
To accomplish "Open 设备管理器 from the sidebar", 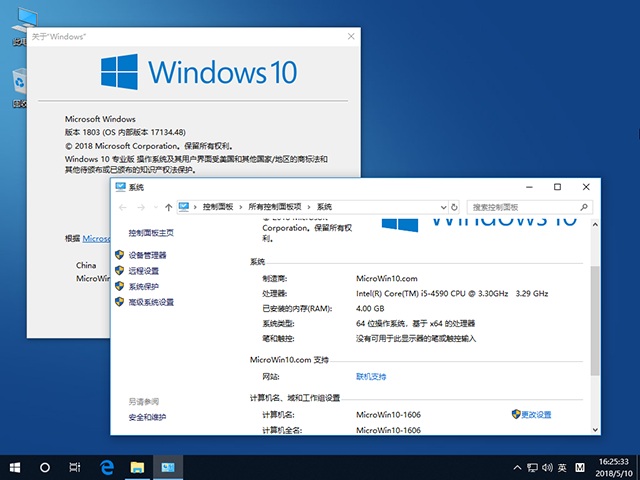I will click(147, 256).
